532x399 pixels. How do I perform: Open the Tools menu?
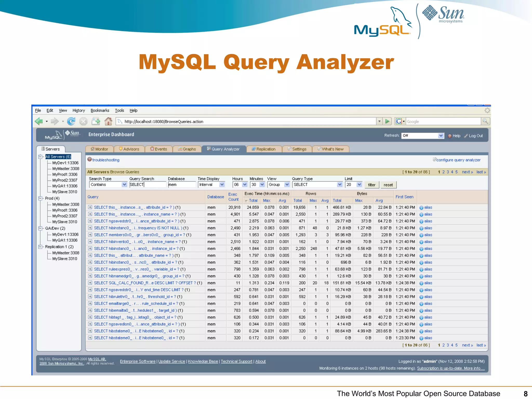click(x=119, y=110)
